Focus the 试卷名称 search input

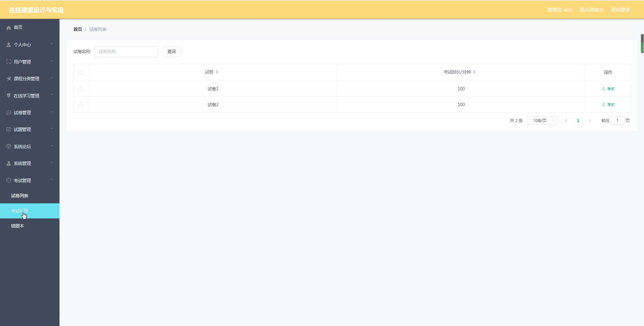click(x=126, y=51)
